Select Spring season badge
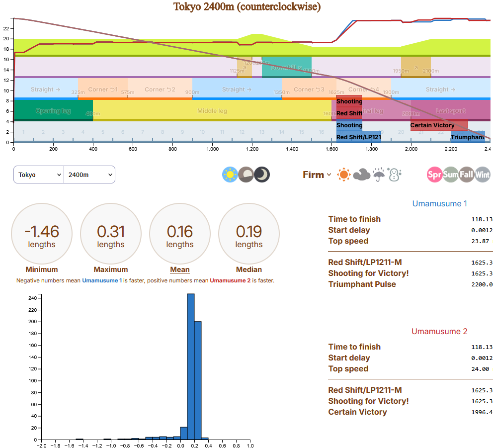 pos(434,175)
